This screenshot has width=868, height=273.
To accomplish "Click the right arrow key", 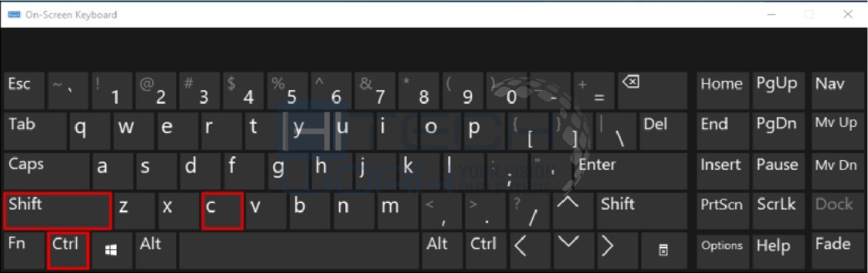I will coord(607,250).
